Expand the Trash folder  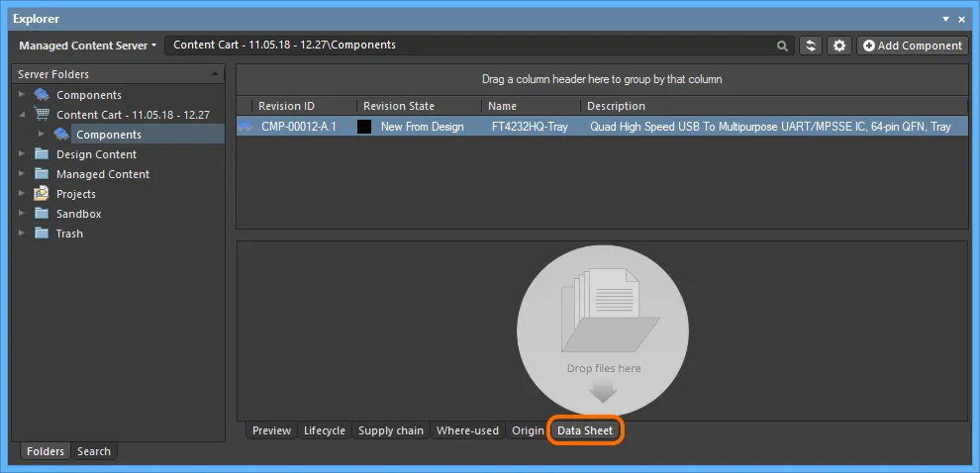click(23, 234)
